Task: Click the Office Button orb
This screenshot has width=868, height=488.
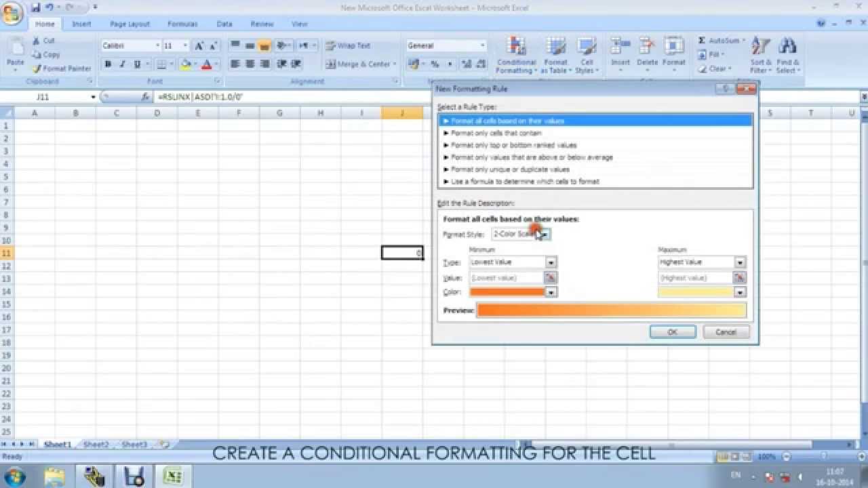Action: (12, 14)
